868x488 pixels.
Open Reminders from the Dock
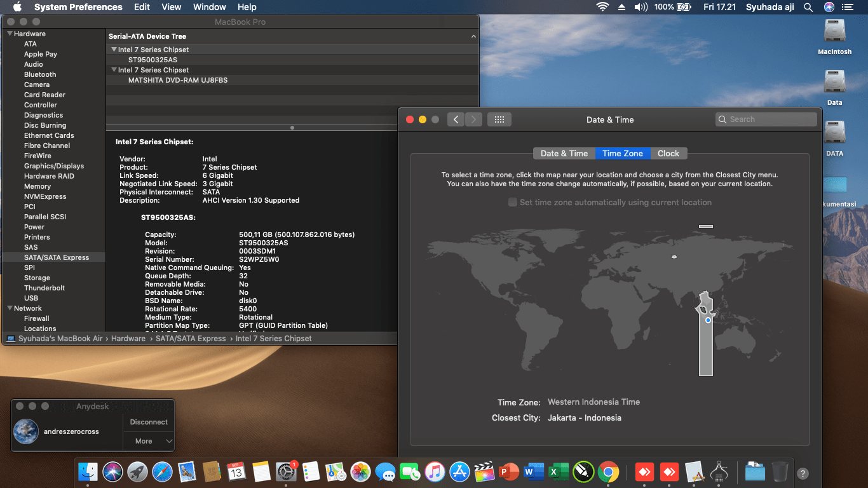tap(311, 471)
